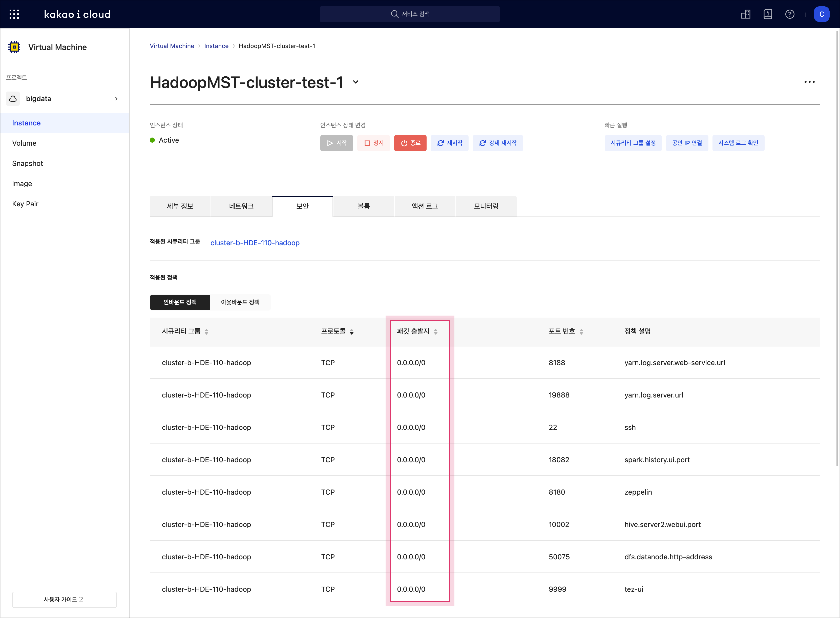Click dfs.datanode.http-address description
Image resolution: width=840 pixels, height=618 pixels.
pos(668,557)
